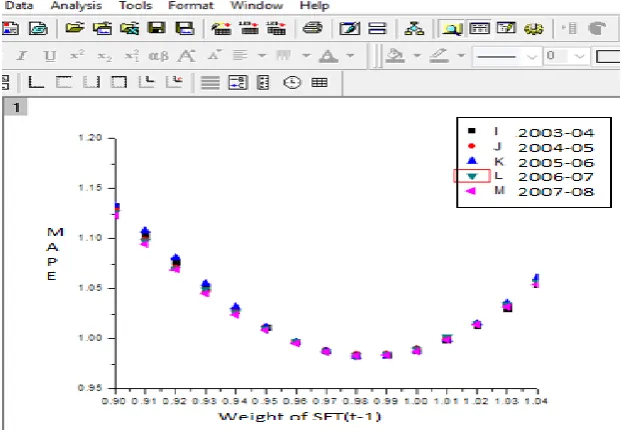
Task: Toggle Italic text formatting
Action: tap(22, 56)
